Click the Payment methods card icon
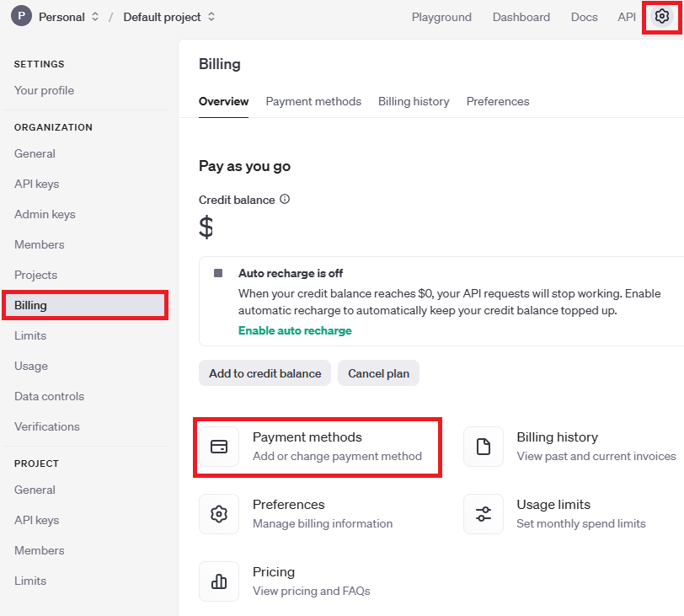684x616 pixels. click(x=219, y=447)
